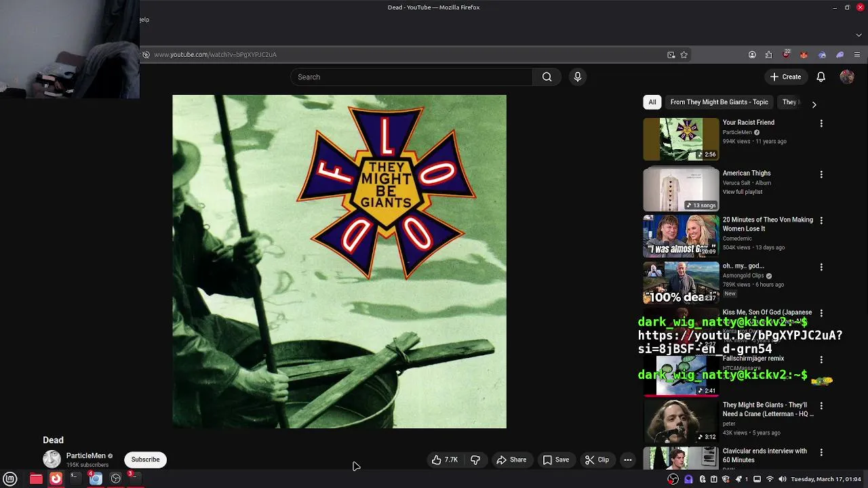
Task: Click the Asmongold Clips channel name
Action: (743, 276)
